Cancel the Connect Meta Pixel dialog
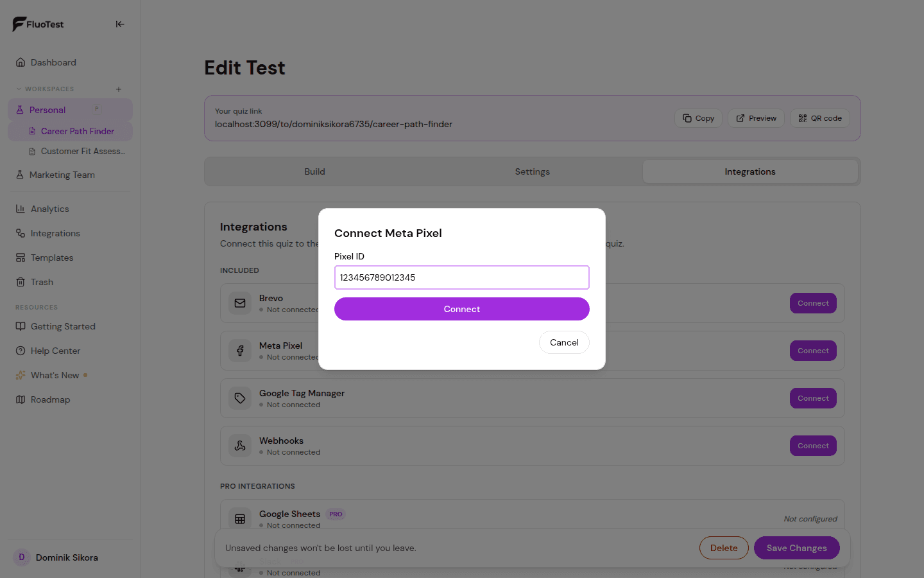This screenshot has height=578, width=924. [x=564, y=342]
